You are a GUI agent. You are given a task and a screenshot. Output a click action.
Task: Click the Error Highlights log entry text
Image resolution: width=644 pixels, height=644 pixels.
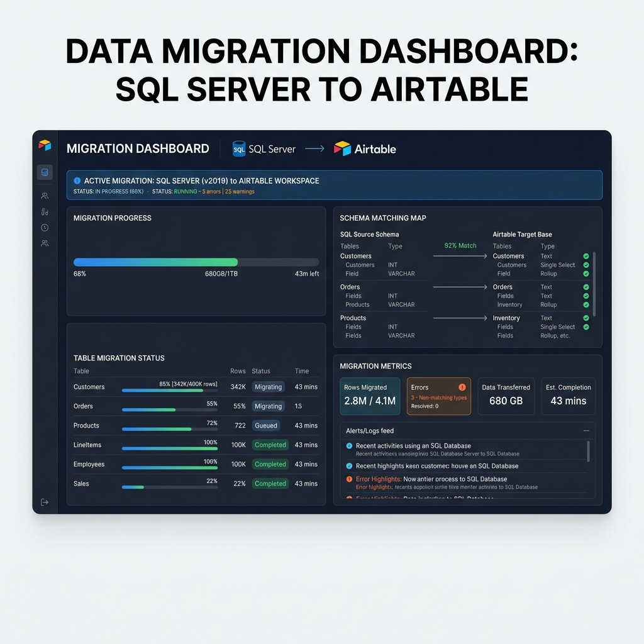(x=431, y=479)
